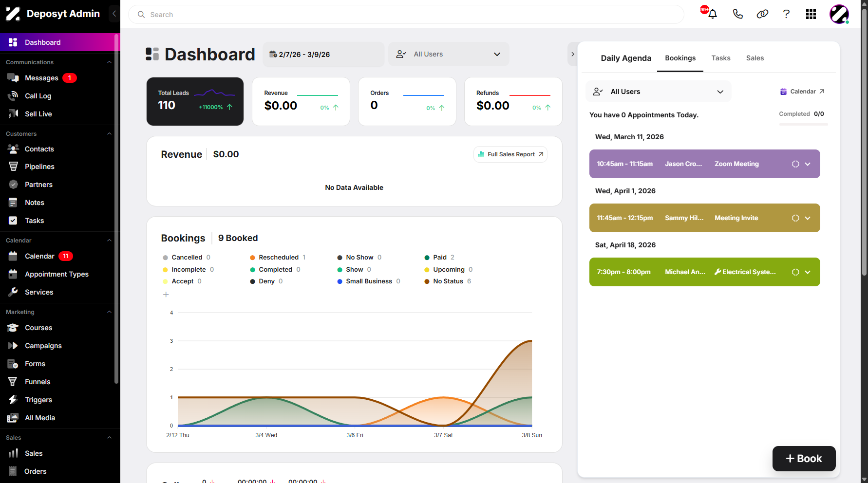Image resolution: width=868 pixels, height=483 pixels.
Task: Toggle No Show series in chart
Action: pos(359,258)
